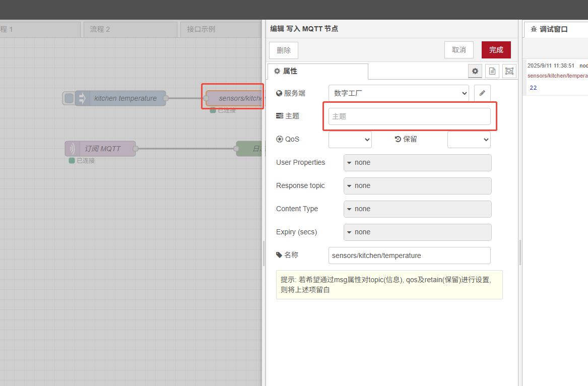Click the 取消 button
This screenshot has height=386, width=588.
pos(459,50)
